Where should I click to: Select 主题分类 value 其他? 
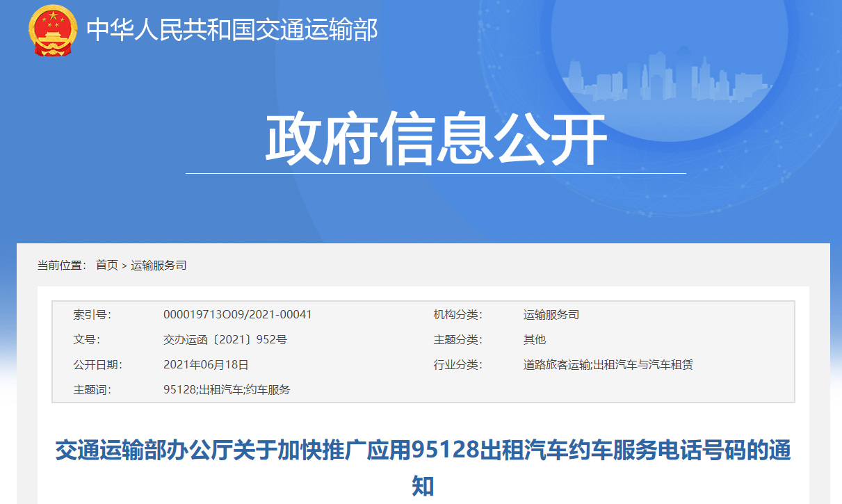[x=535, y=339]
